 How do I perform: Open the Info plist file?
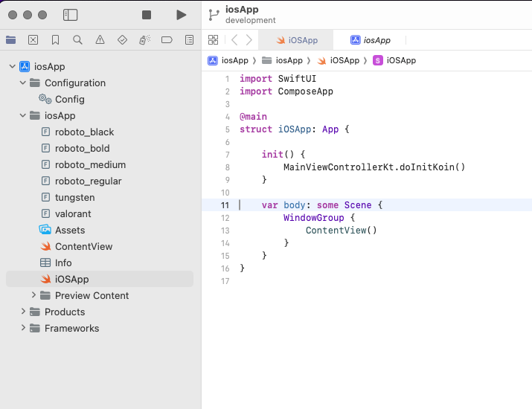100,263
